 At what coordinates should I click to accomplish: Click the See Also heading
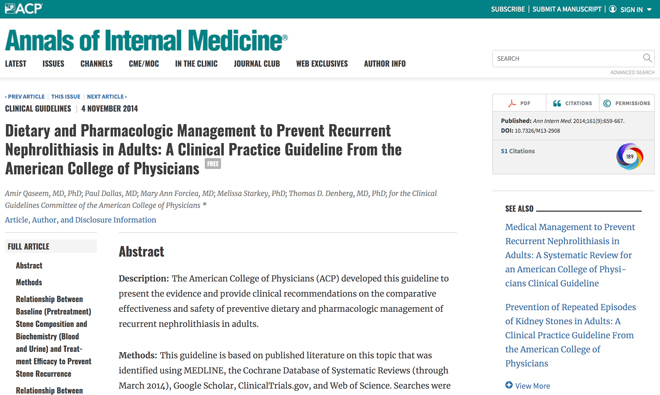pyautogui.click(x=519, y=209)
